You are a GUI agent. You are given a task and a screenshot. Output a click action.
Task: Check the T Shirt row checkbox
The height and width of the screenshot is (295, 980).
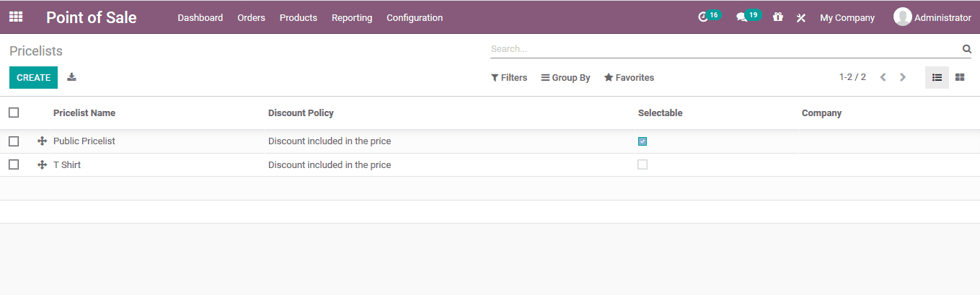tap(14, 164)
